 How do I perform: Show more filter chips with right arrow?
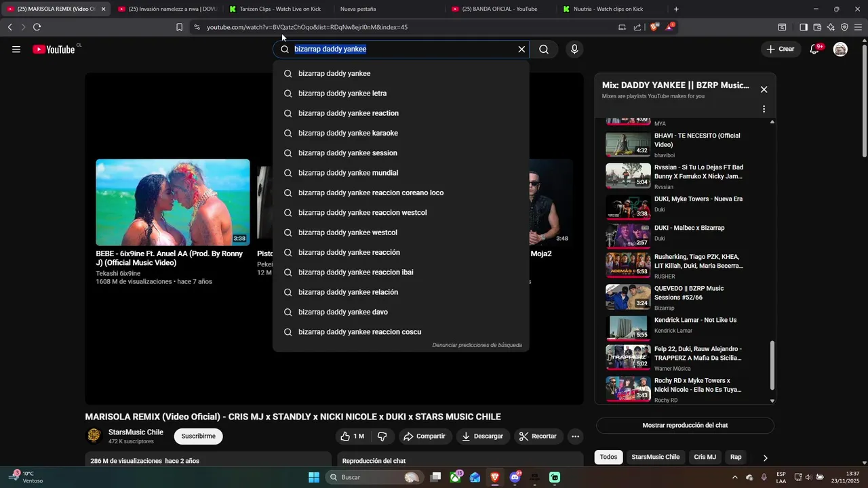pyautogui.click(x=765, y=457)
